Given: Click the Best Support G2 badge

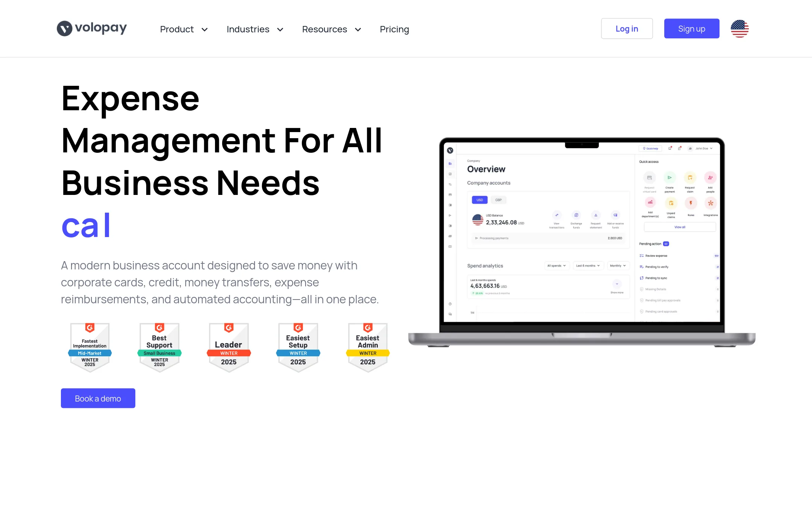Looking at the screenshot, I should 159,347.
